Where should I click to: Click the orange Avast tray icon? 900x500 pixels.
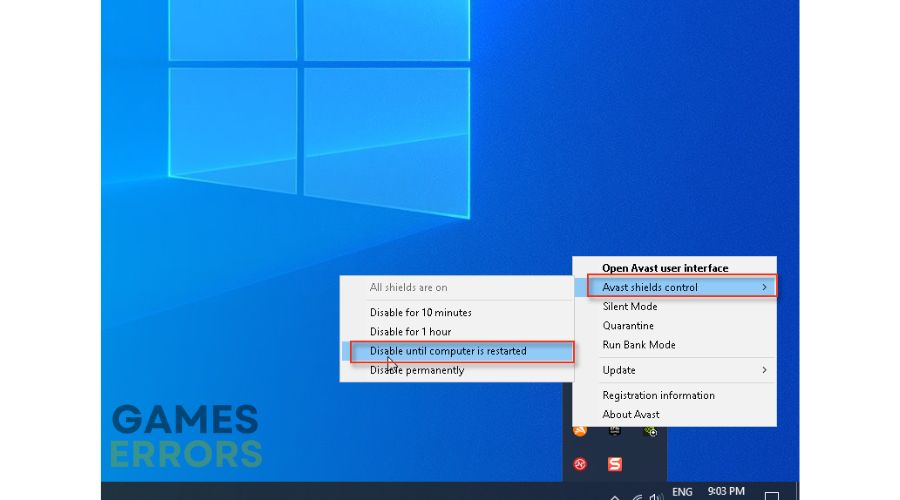click(x=580, y=431)
